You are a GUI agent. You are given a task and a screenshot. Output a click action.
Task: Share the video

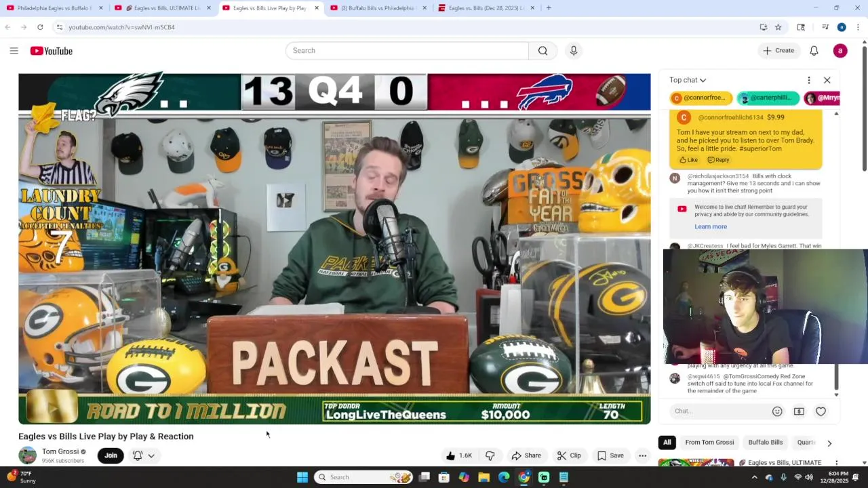coord(526,455)
